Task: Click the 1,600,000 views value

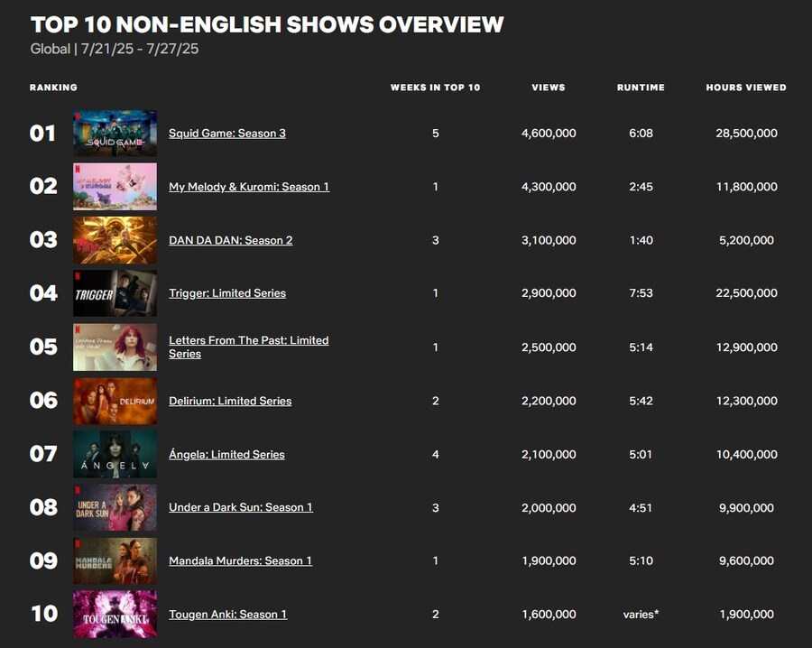Action: click(x=549, y=615)
